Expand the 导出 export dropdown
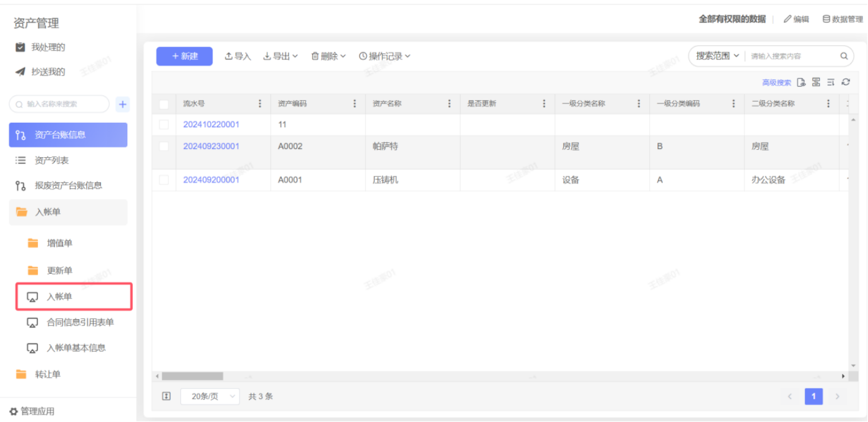This screenshot has width=868, height=422. pyautogui.click(x=280, y=56)
